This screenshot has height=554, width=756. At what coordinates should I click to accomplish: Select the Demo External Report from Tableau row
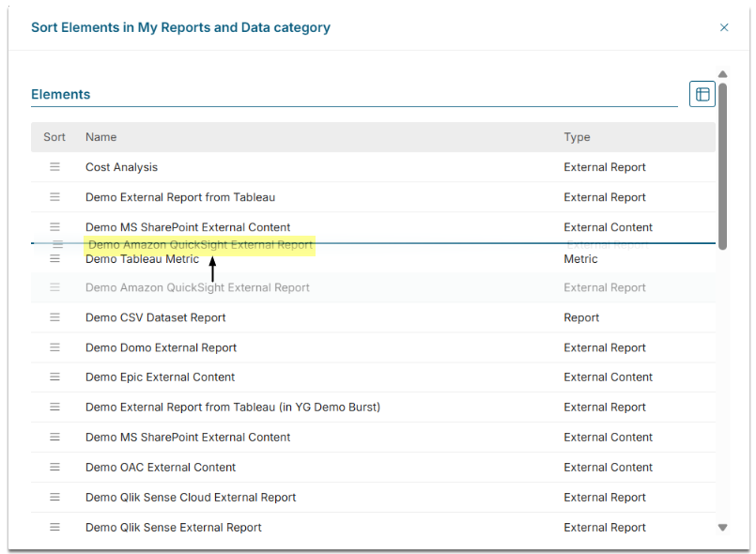(282, 197)
